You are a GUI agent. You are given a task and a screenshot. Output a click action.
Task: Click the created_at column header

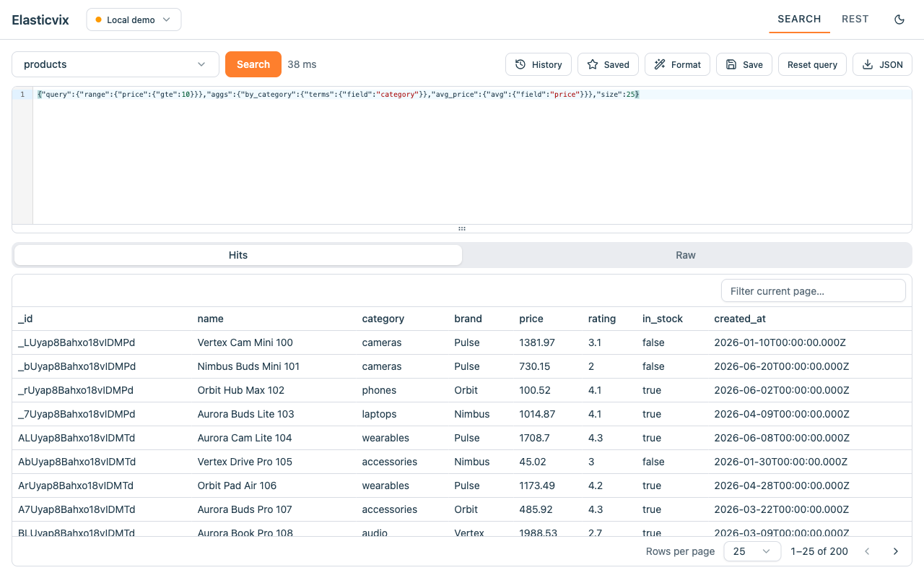click(740, 319)
